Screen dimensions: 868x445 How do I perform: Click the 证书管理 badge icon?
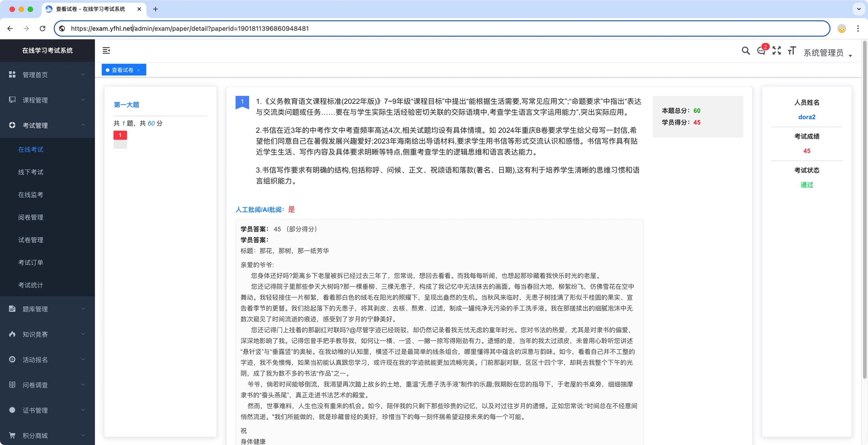coord(12,410)
